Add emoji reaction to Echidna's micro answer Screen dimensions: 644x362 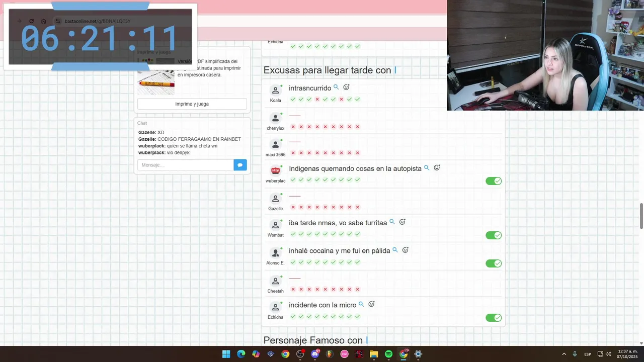(x=371, y=304)
